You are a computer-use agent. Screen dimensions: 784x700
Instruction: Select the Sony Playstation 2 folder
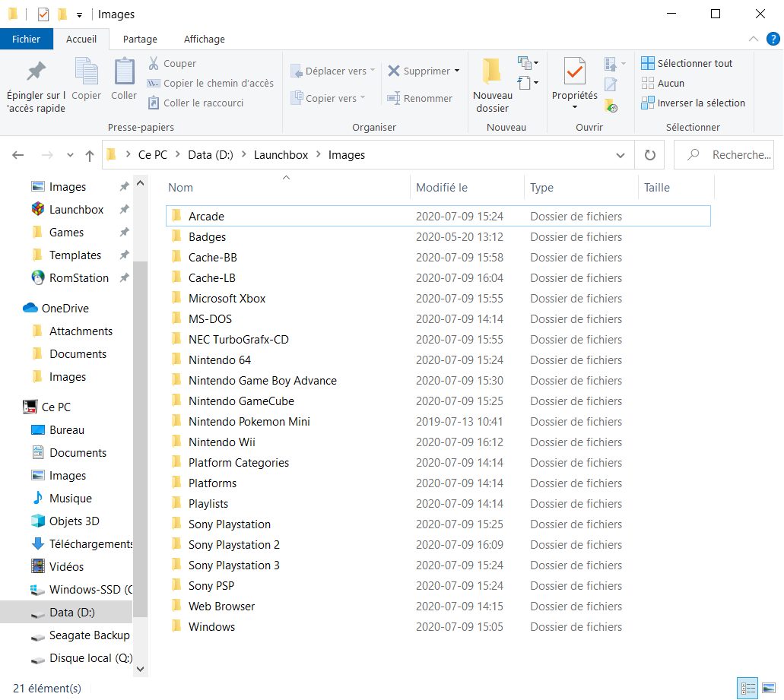pos(438,545)
